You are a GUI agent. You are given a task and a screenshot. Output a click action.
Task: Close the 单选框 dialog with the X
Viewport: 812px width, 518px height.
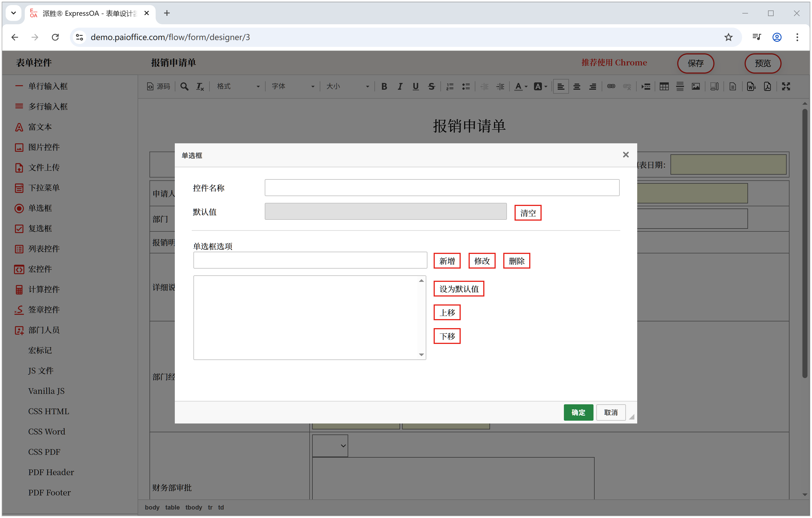click(x=626, y=155)
